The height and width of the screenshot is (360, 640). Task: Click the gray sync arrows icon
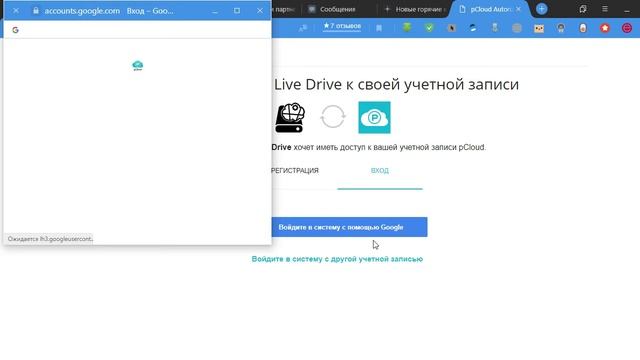coord(333,117)
